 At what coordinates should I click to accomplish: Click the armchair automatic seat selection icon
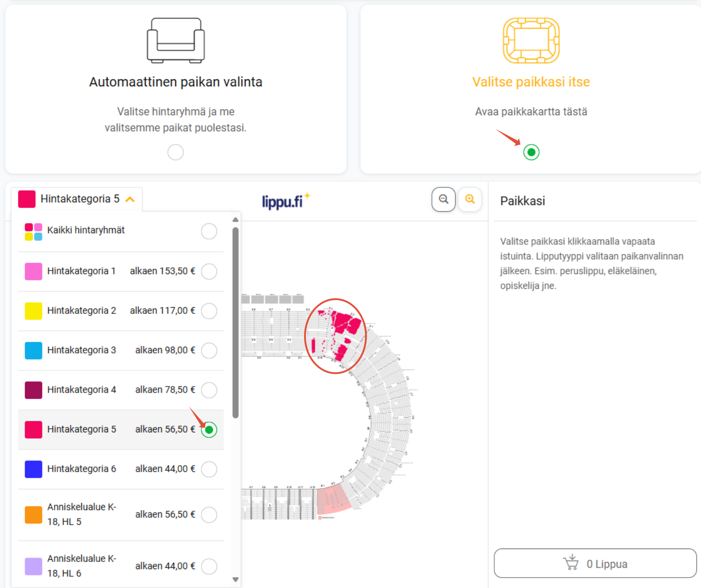pos(176,40)
